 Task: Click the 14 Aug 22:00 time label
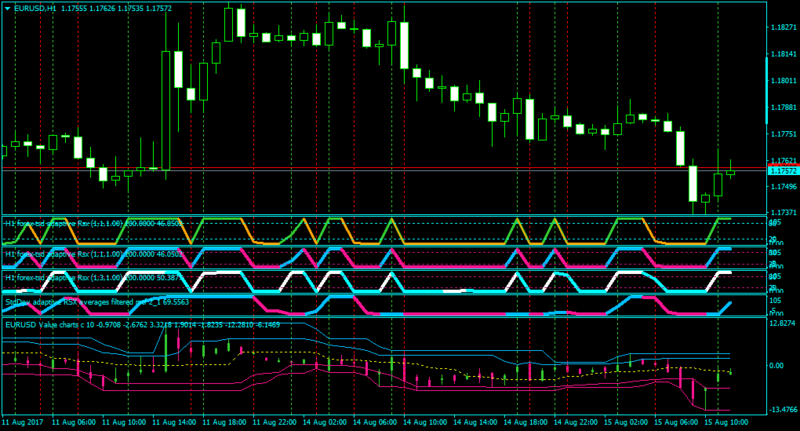[x=576, y=422]
